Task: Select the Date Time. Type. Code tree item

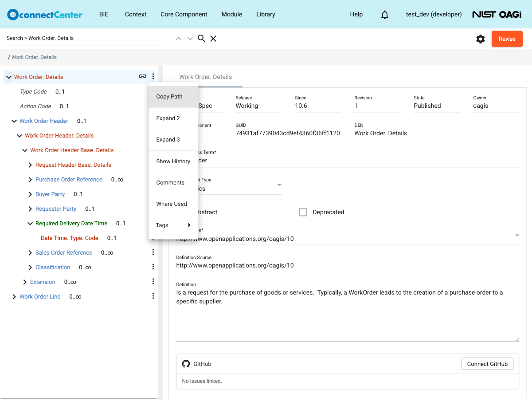Action: tap(70, 238)
